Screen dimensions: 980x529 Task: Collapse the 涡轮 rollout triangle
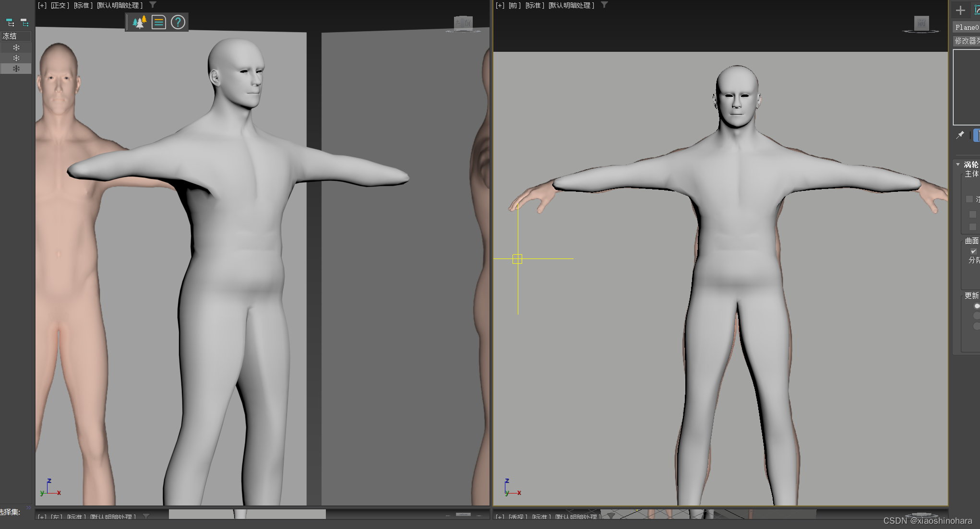click(x=958, y=165)
